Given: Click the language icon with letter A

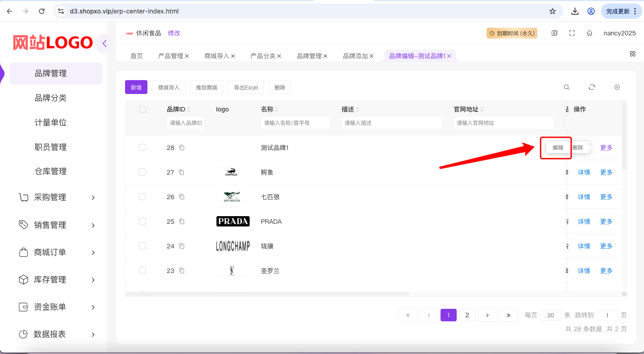Looking at the screenshot, I should [554, 33].
